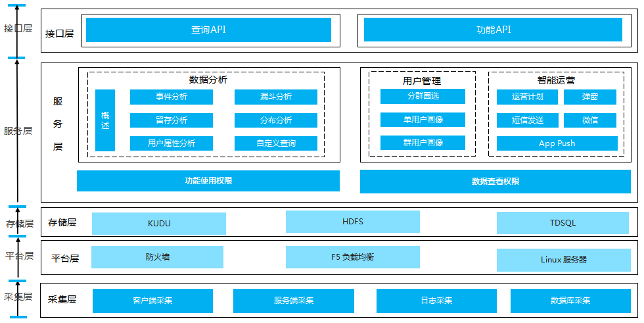Image resolution: width=644 pixels, height=323 pixels.
Task: Select the 漏斗分析 box
Action: pyautogui.click(x=275, y=97)
